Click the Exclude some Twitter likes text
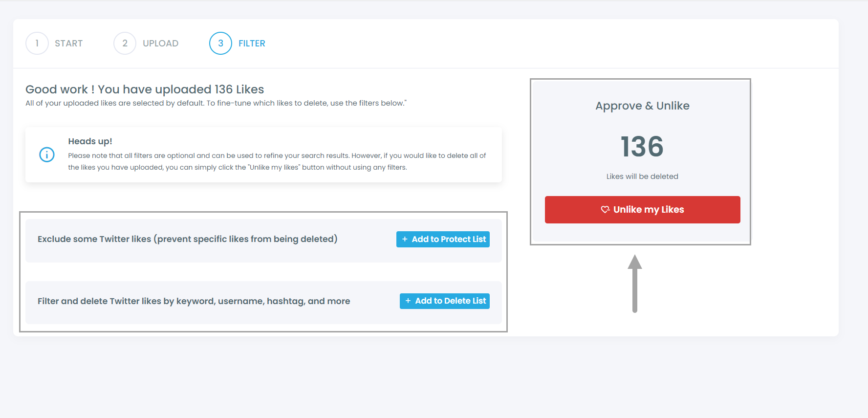 pos(187,239)
